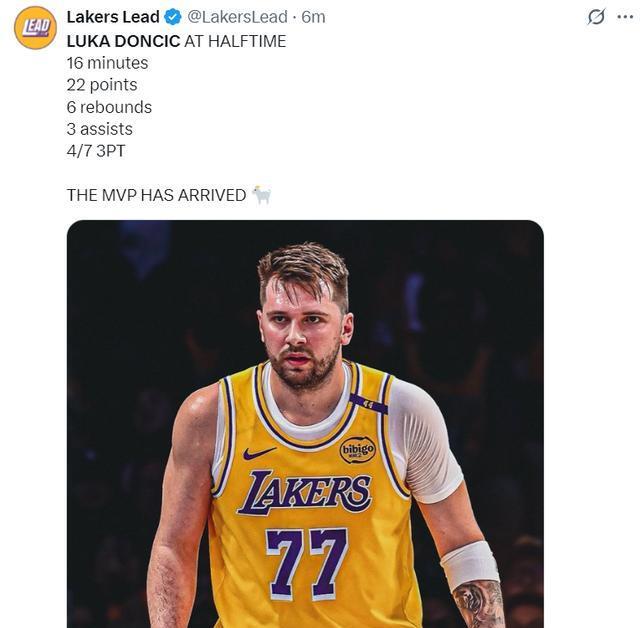Click the goat emoji in the tweet
This screenshot has width=640, height=628.
click(261, 194)
